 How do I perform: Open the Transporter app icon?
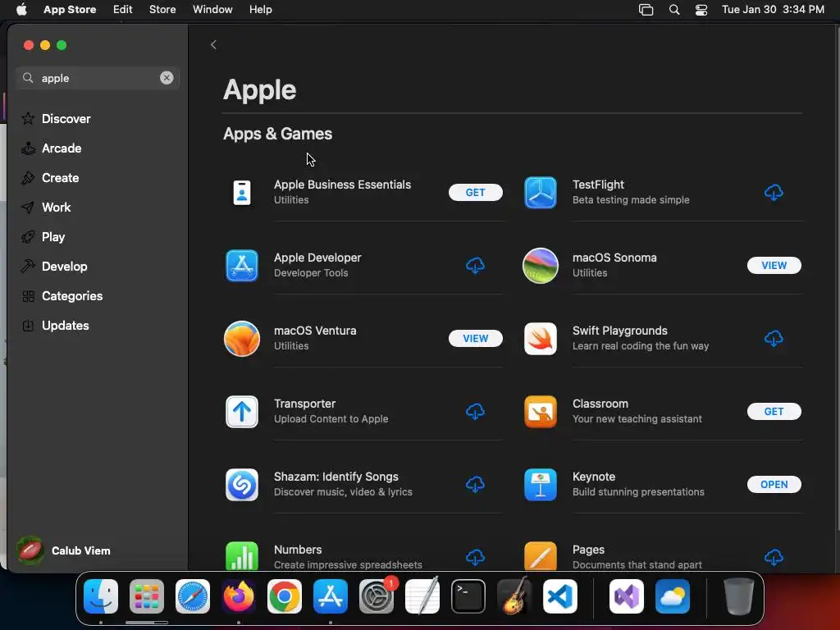click(242, 412)
